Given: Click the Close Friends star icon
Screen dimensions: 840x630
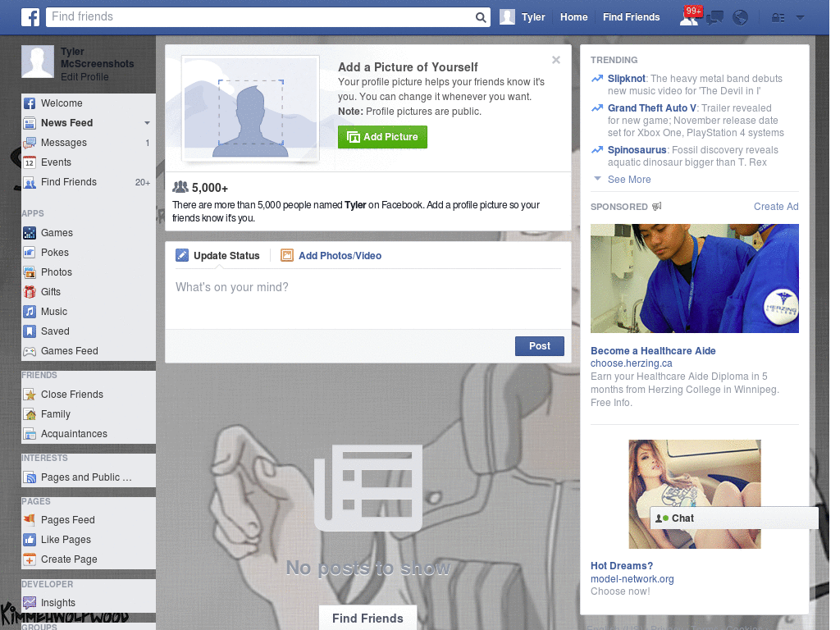Looking at the screenshot, I should 30,395.
